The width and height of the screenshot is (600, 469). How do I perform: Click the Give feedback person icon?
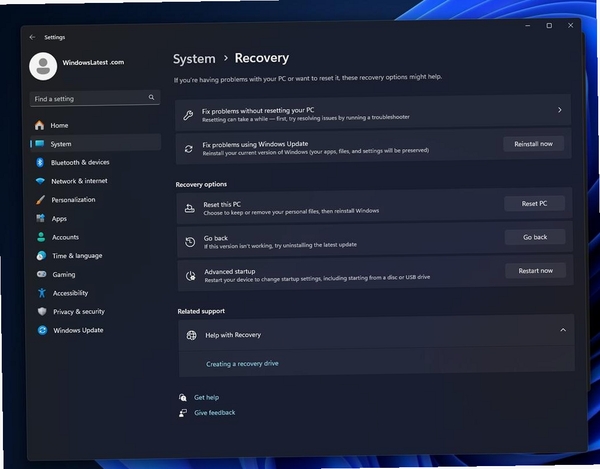183,413
